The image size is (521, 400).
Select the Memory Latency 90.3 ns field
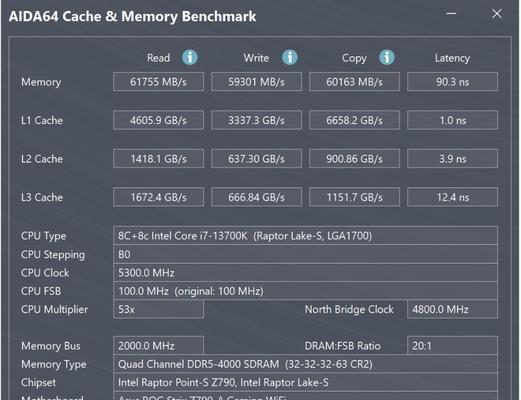point(452,82)
